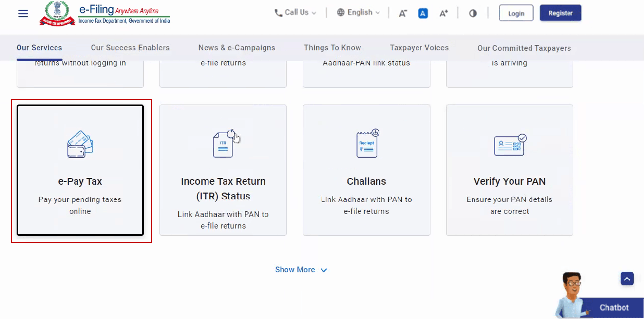
Task: Click the ITR Status document icon
Action: (224, 143)
